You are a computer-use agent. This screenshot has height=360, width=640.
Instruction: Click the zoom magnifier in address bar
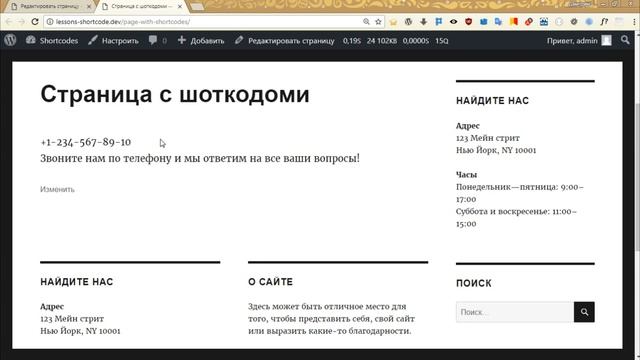(x=366, y=22)
